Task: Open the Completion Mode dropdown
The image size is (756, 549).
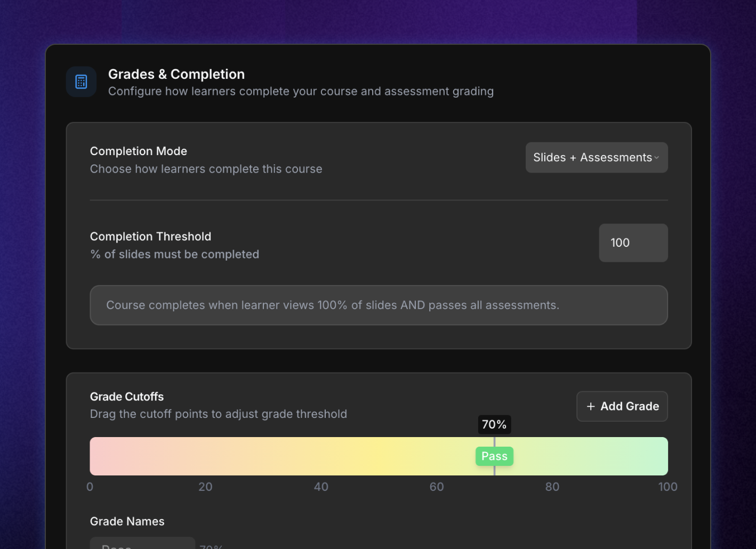Action: coord(596,157)
